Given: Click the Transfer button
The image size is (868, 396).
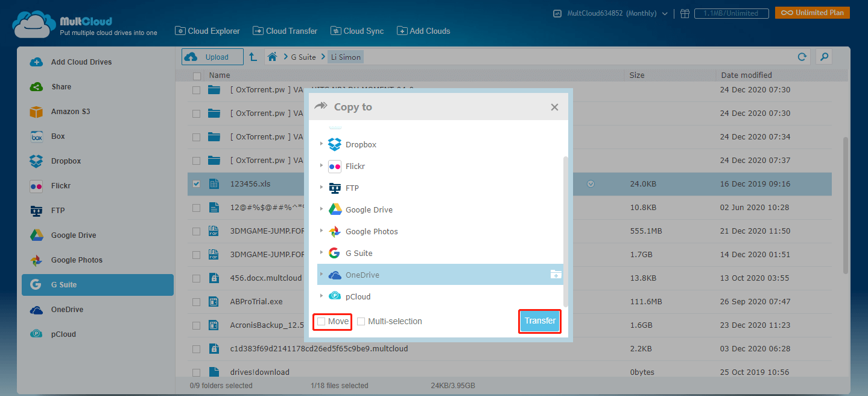Looking at the screenshot, I should pyautogui.click(x=540, y=321).
